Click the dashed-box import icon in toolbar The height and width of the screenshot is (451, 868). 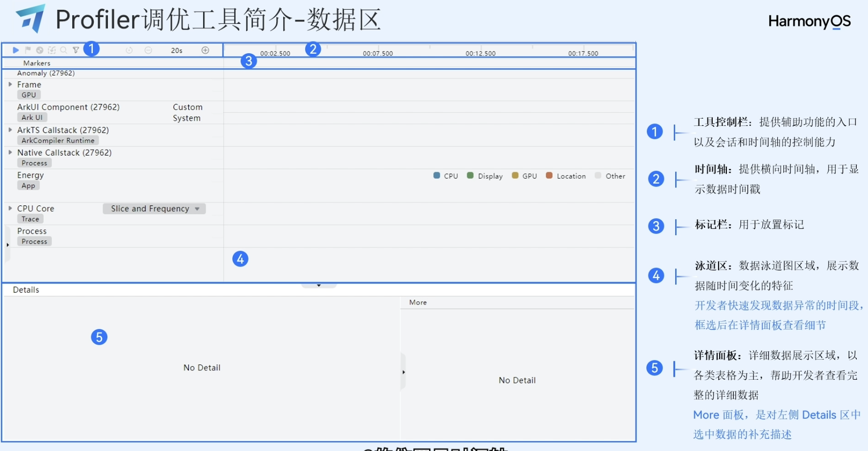52,50
